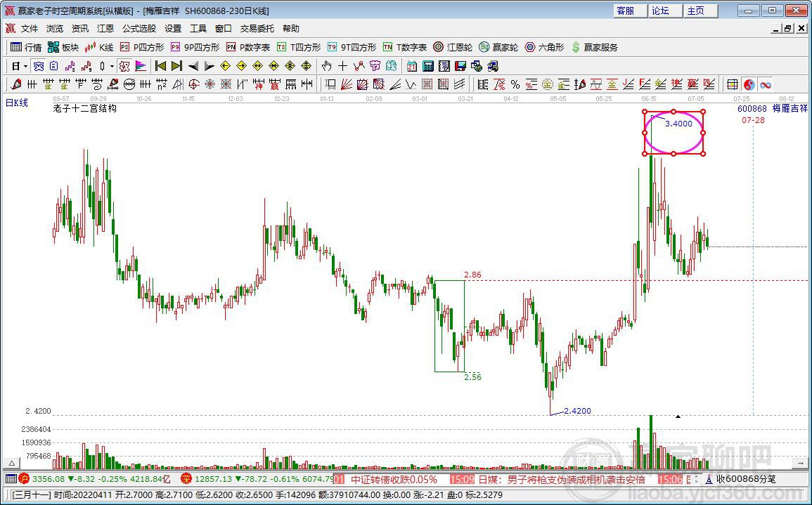Screen dimensions: 812x505
Task: Open the T数字表 number table
Action: 405,47
